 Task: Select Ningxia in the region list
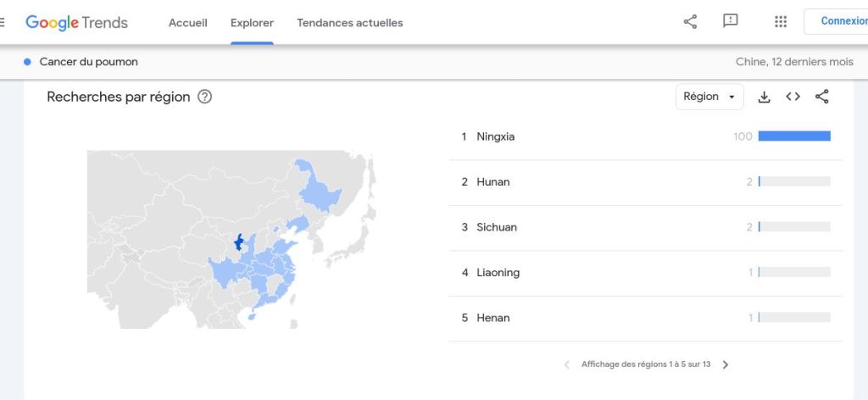point(496,136)
